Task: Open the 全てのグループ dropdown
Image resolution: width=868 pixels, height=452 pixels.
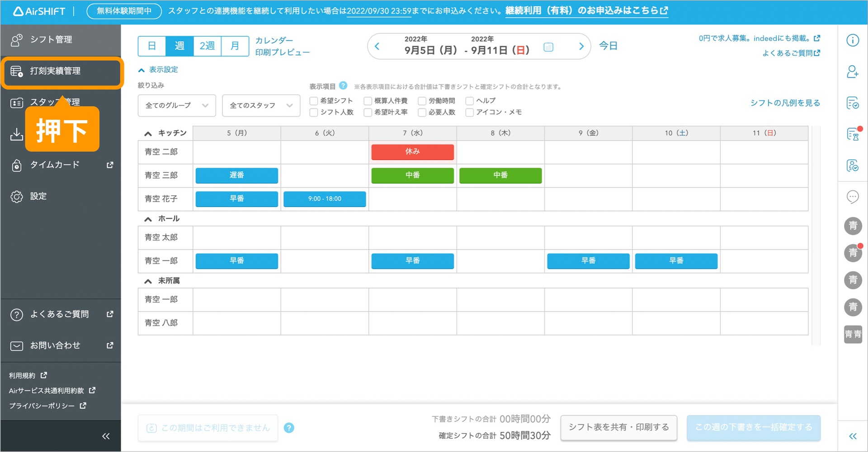Action: (177, 105)
